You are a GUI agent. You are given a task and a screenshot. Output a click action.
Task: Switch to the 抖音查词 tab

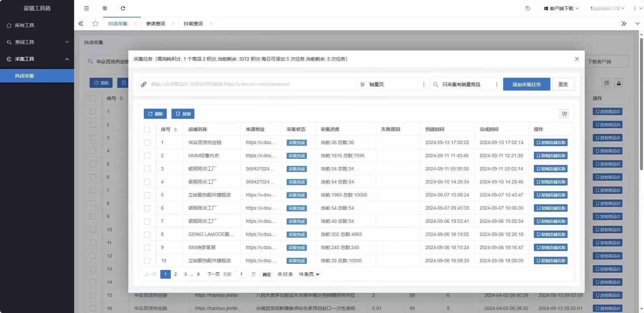click(x=193, y=24)
